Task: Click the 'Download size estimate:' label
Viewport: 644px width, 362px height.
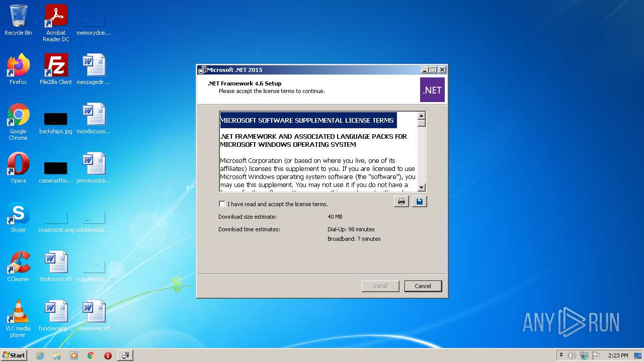Action: pyautogui.click(x=248, y=217)
